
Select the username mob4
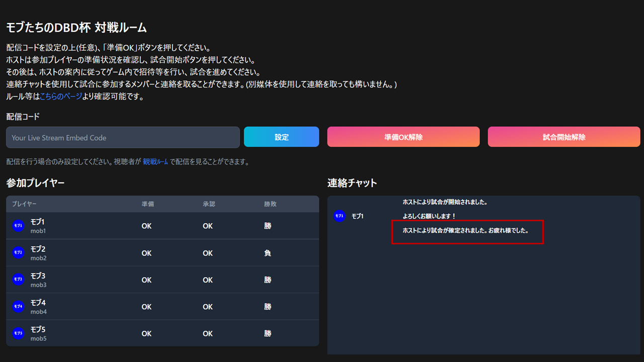(38, 312)
